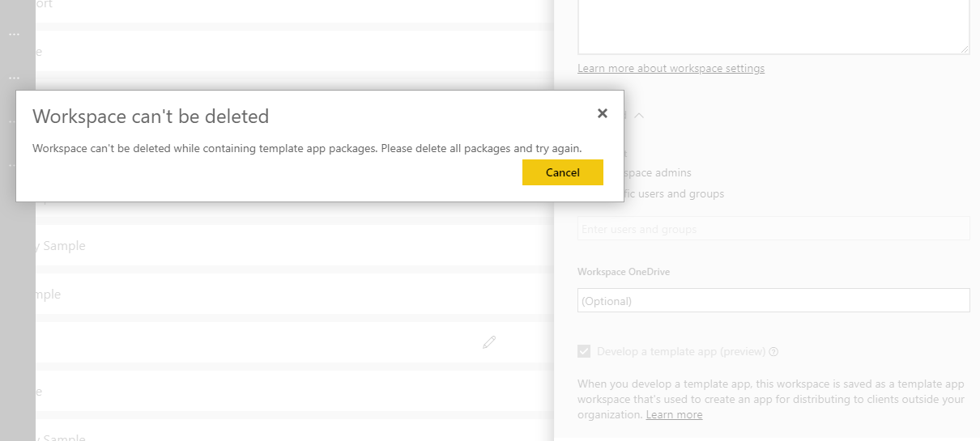The width and height of the screenshot is (980, 441).
Task: Click the Workspace OneDrive (Optional) field
Action: [x=773, y=300]
